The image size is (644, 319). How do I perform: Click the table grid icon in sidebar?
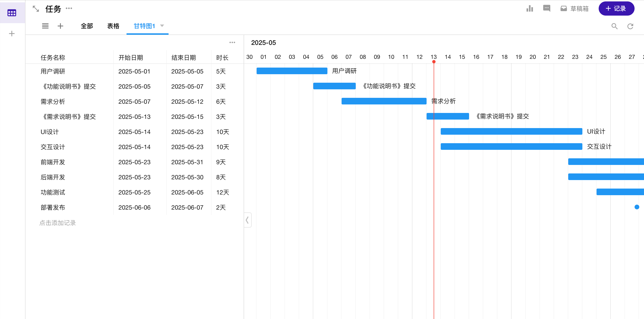coord(12,13)
